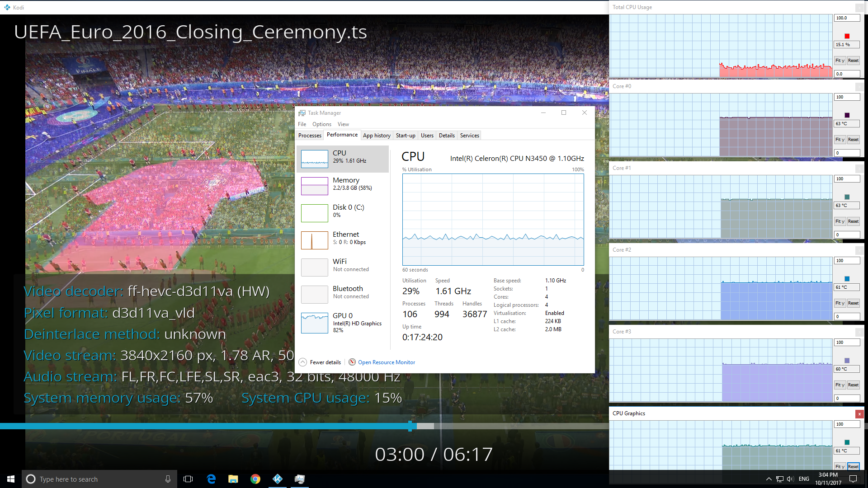
Task: Launch Google Chrome from taskbar
Action: tap(255, 479)
